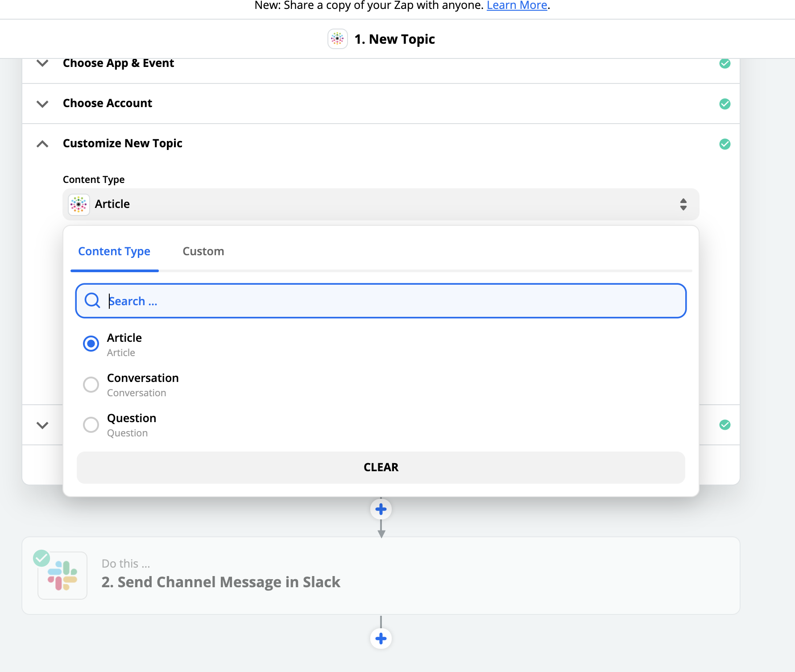Switch to the Custom tab
The width and height of the screenshot is (795, 672).
coord(203,252)
